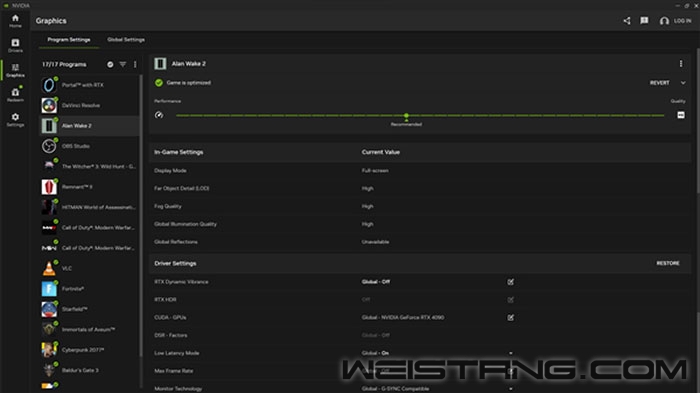Click the DaVinci Resolve app icon
This screenshot has height=393, width=700.
point(49,105)
